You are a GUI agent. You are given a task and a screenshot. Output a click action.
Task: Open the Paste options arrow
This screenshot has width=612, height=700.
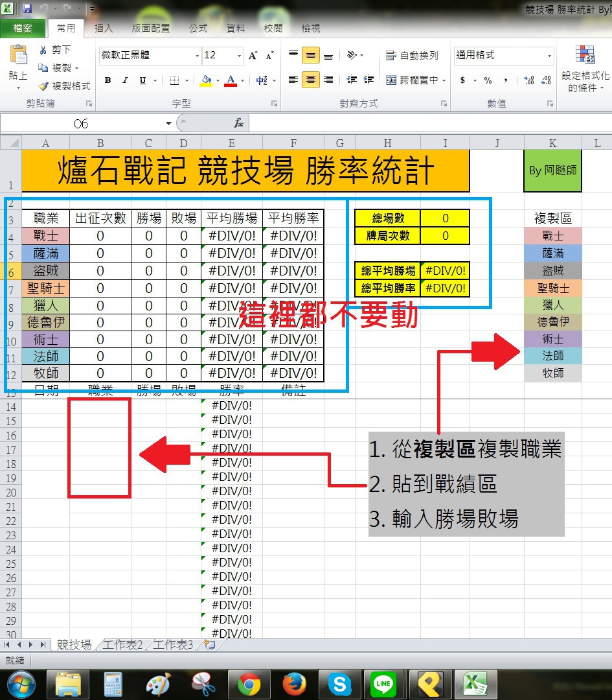[x=18, y=87]
